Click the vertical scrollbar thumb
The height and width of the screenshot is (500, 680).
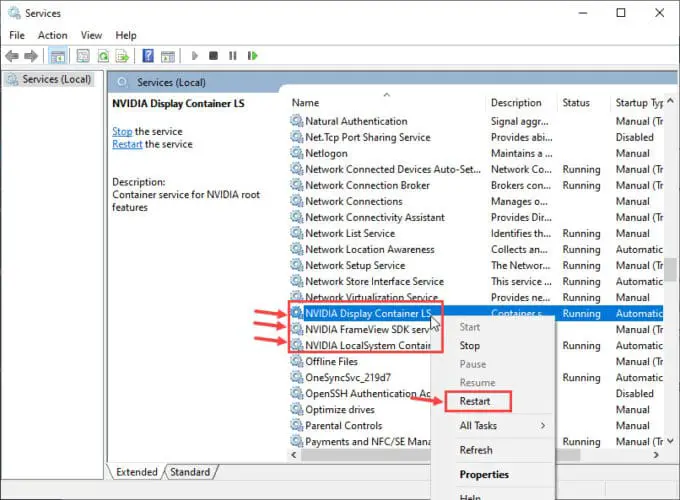click(x=670, y=269)
